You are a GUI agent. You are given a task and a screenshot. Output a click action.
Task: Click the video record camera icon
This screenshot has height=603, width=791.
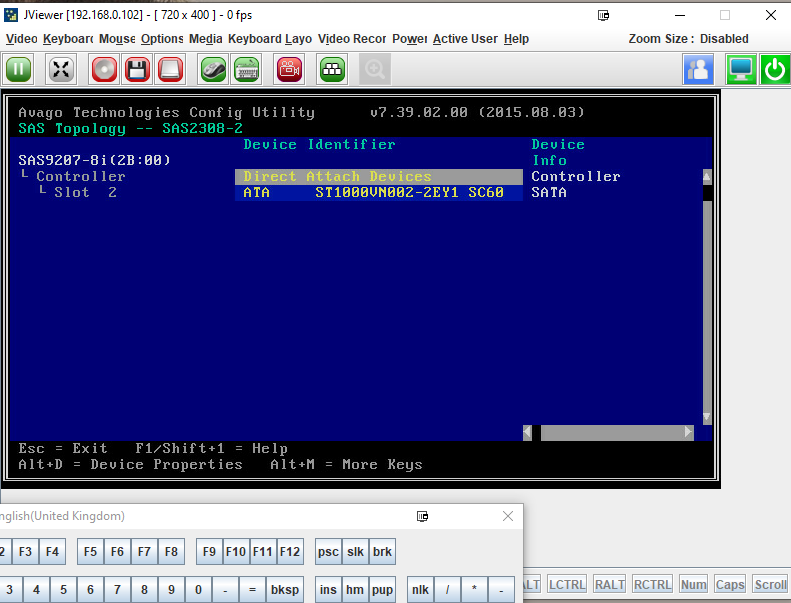289,69
